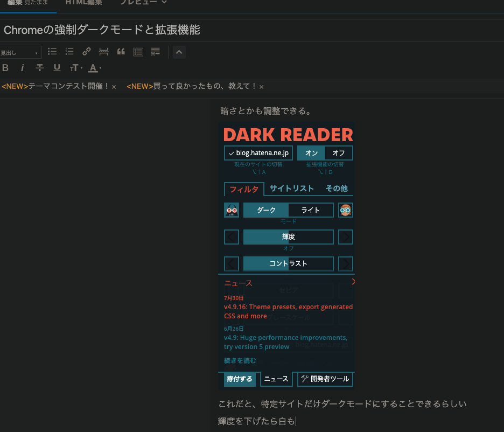Select the その他 tab
The height and width of the screenshot is (432, 504).
coord(337,189)
